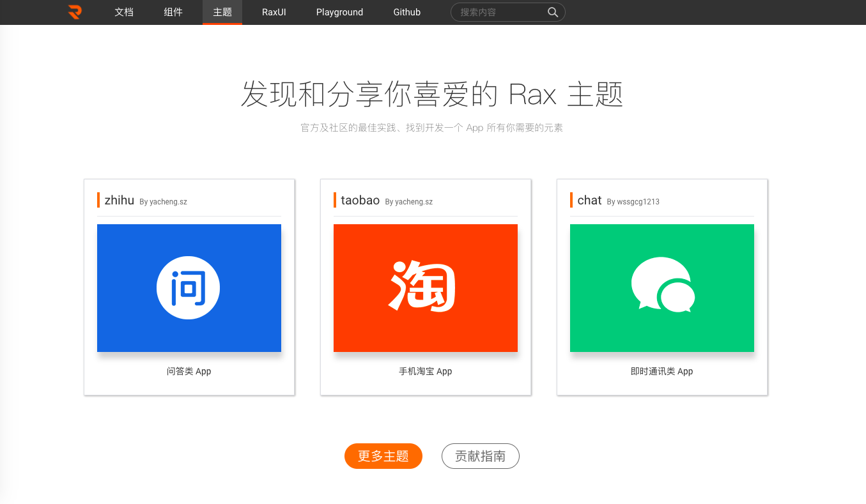
Task: Open RaxUI from the top navigation
Action: [x=274, y=12]
